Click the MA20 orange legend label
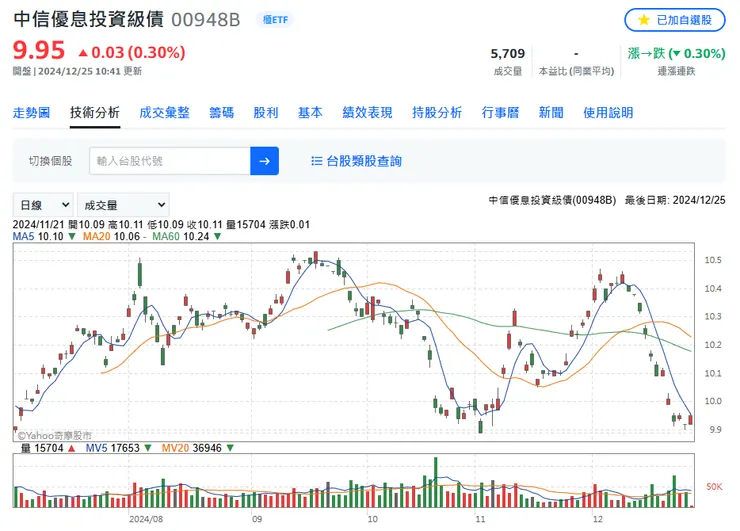The height and width of the screenshot is (531, 740). 97,237
